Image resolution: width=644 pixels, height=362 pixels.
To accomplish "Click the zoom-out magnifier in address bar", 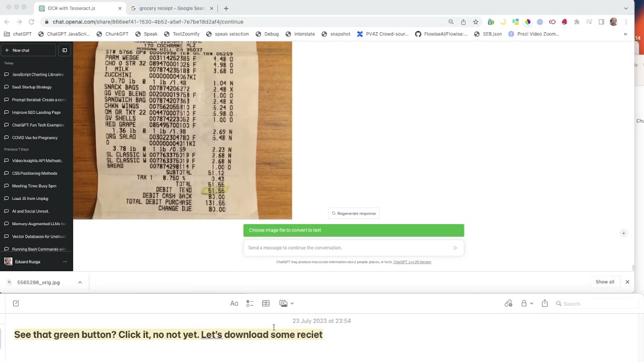I will pyautogui.click(x=451, y=22).
